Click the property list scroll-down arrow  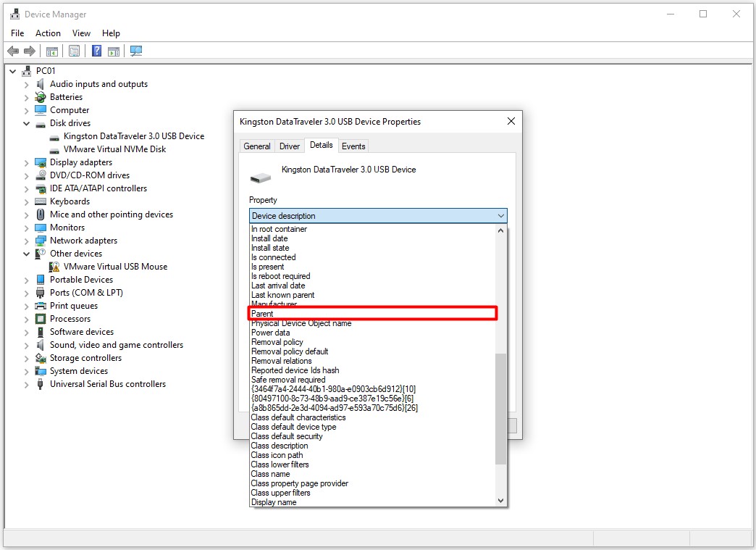click(500, 501)
